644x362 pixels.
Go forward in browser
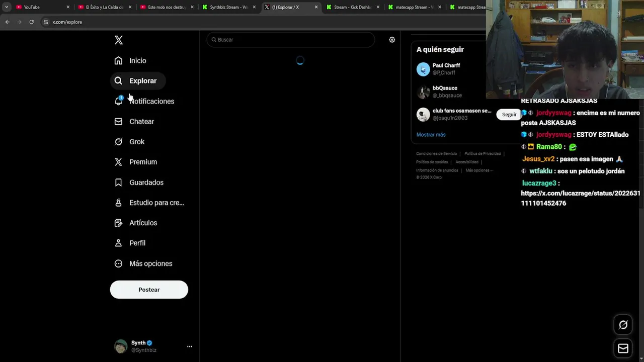[19, 22]
